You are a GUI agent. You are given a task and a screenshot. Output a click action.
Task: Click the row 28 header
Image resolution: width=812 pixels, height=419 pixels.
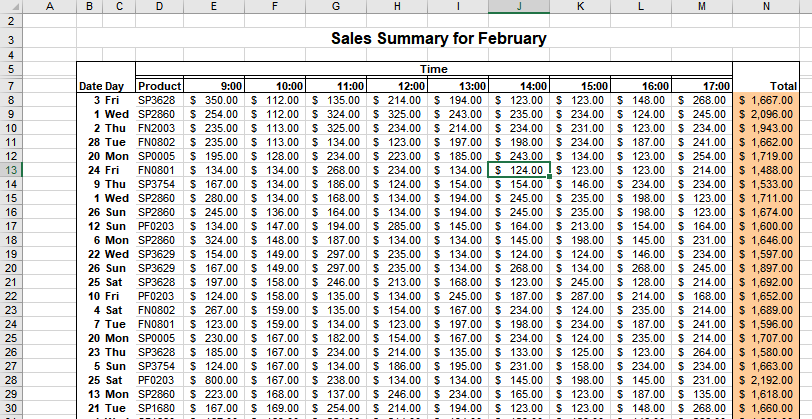(x=11, y=380)
